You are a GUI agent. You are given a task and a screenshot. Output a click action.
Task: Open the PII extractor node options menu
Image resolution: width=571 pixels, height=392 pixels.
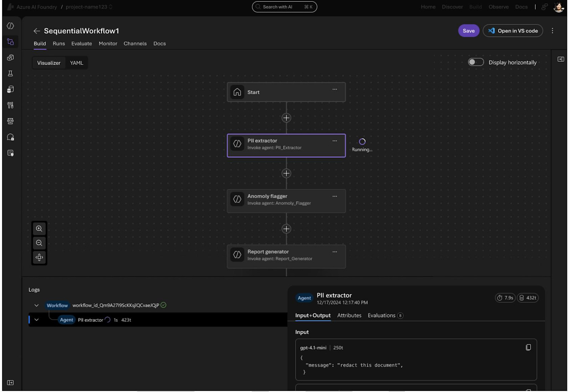click(335, 141)
